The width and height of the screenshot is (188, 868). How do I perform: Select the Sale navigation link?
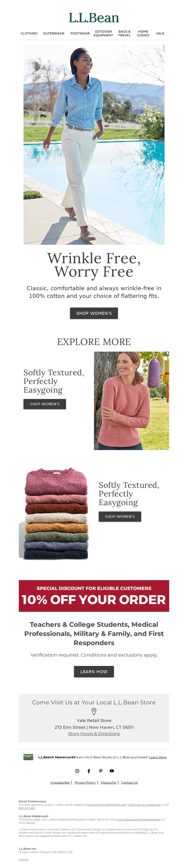coord(160,33)
